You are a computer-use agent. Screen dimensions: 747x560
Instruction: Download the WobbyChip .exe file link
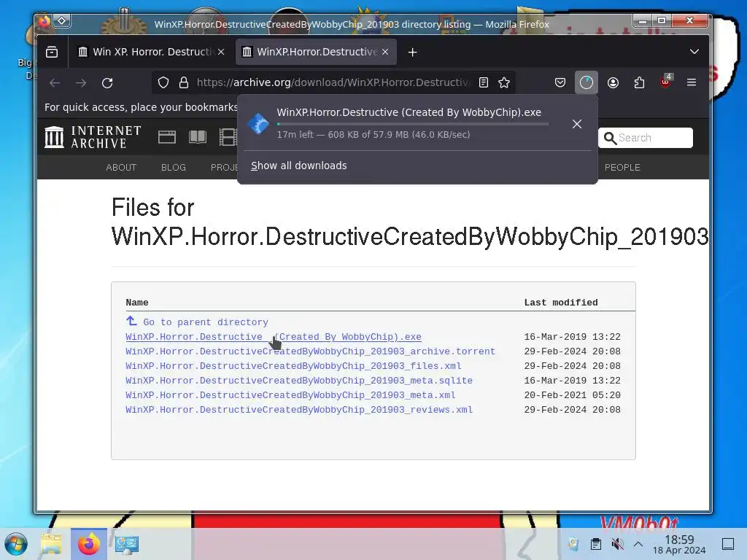click(274, 337)
